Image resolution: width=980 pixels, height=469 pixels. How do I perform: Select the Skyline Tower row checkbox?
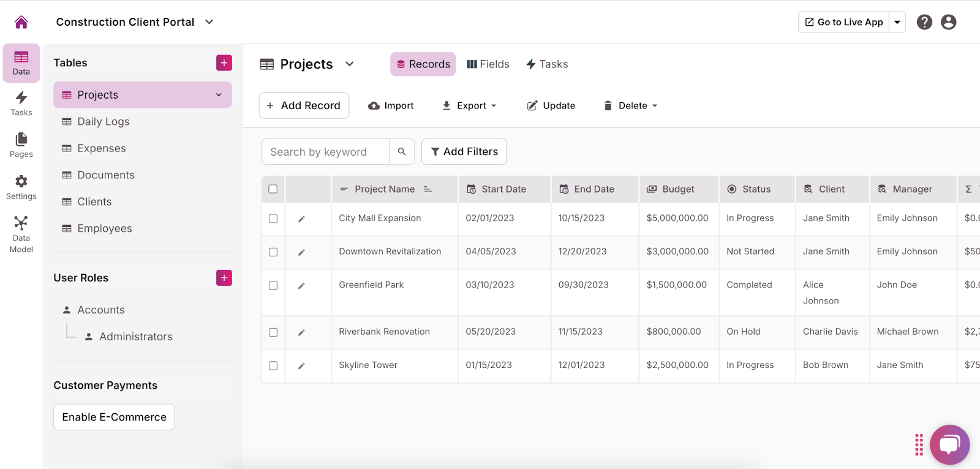(273, 365)
